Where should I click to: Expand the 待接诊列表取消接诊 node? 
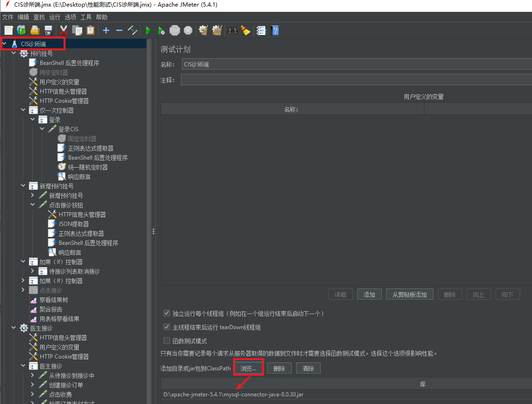(x=33, y=271)
